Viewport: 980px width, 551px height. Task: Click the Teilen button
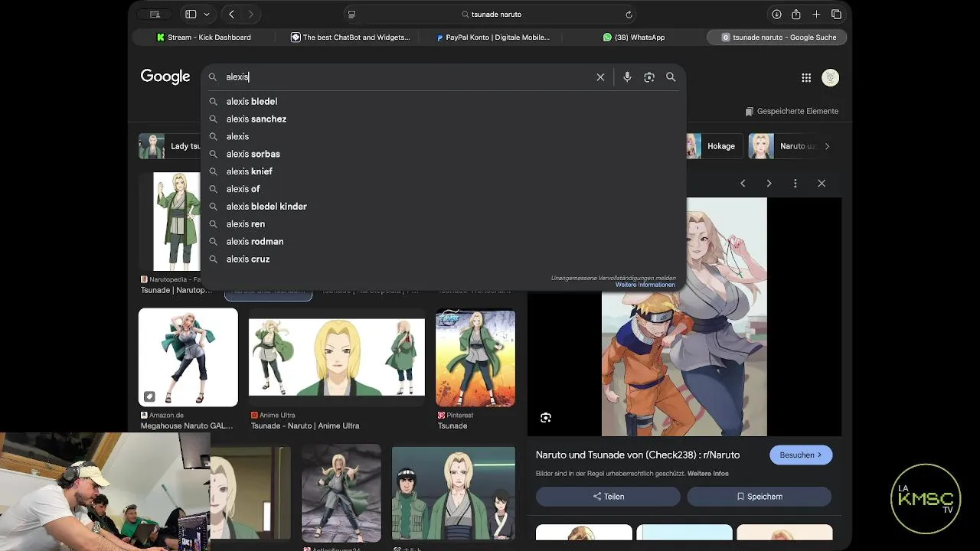[x=608, y=497]
